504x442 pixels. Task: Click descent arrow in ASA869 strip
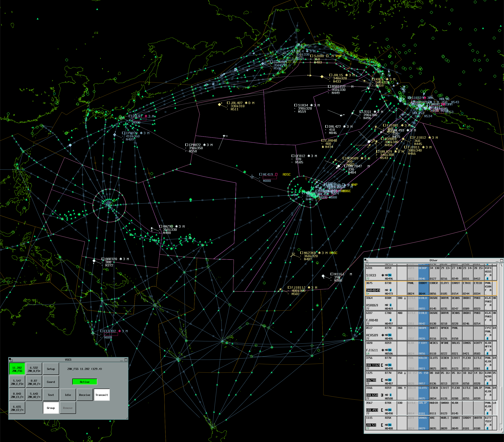[405, 298]
